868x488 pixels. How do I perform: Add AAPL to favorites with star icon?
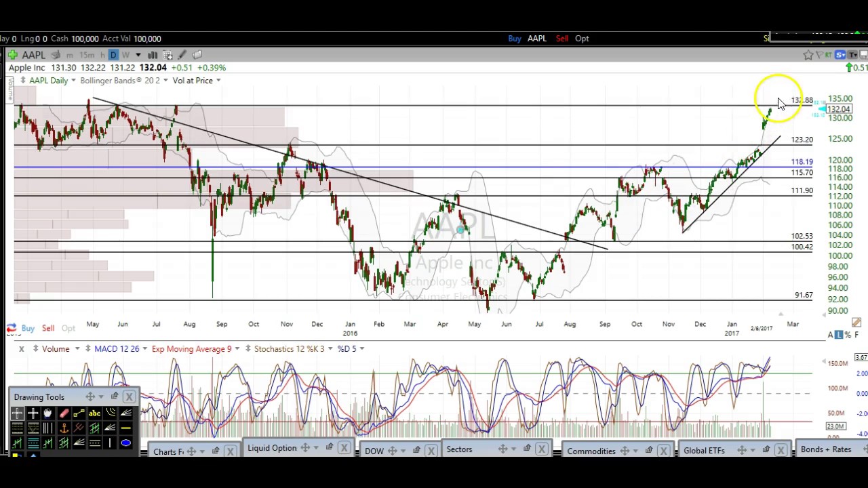[x=808, y=55]
